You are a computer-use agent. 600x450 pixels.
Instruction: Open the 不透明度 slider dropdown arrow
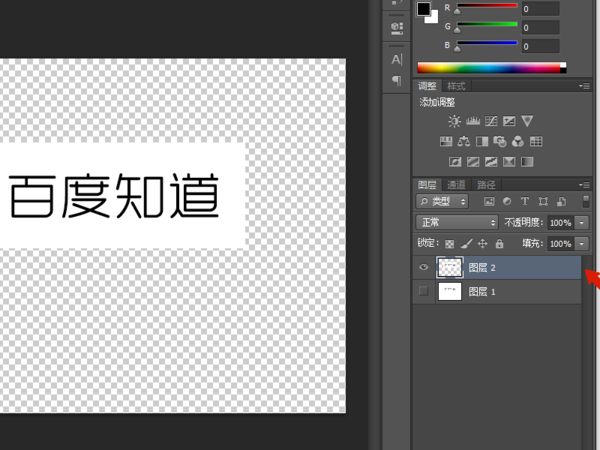(x=582, y=223)
